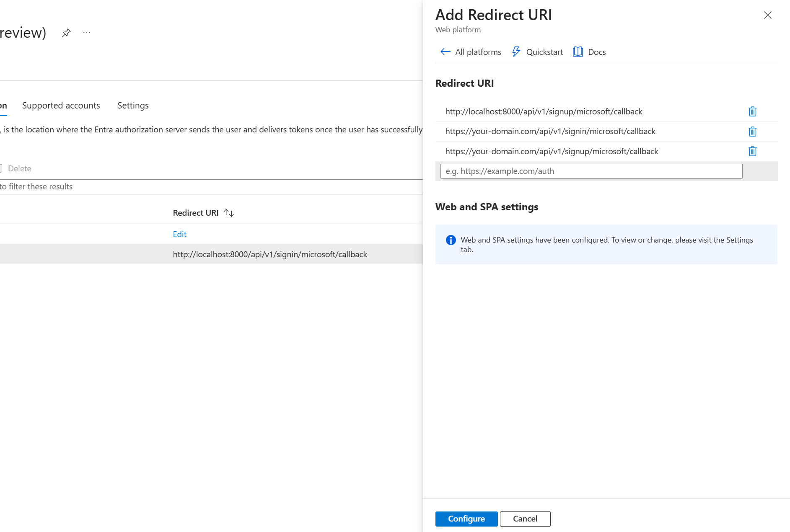Edit the redirect URI entry

tap(179, 234)
